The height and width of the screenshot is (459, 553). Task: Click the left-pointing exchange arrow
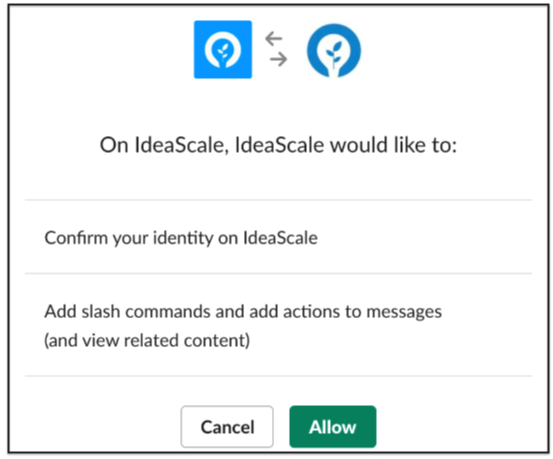(x=274, y=38)
